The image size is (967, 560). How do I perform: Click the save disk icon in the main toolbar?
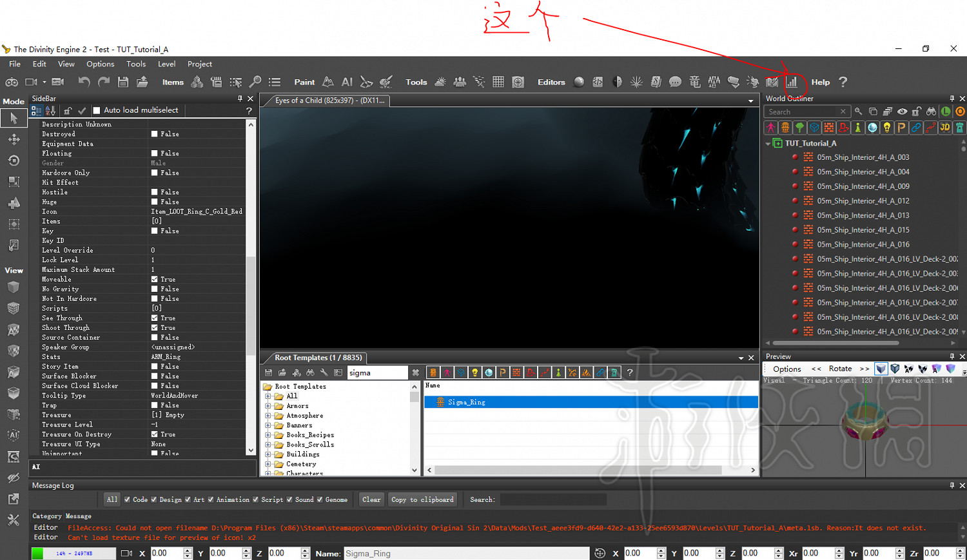click(x=123, y=82)
